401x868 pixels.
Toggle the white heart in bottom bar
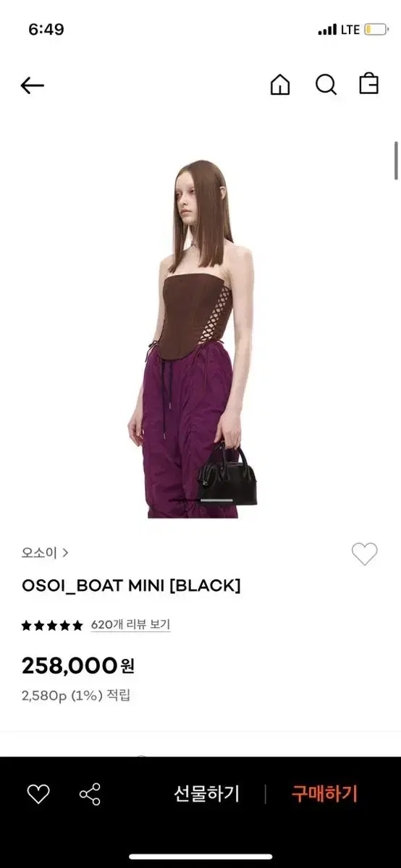(x=38, y=794)
